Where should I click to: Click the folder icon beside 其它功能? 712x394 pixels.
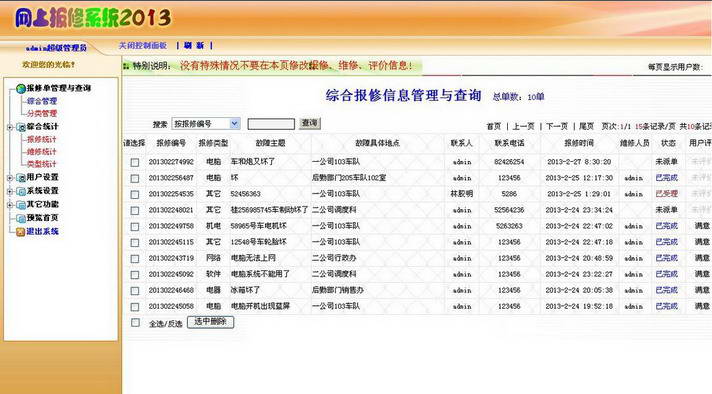[20, 205]
